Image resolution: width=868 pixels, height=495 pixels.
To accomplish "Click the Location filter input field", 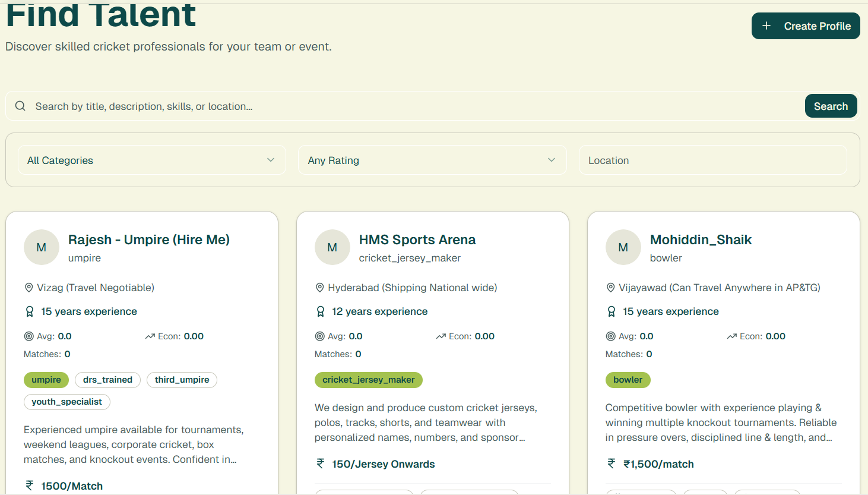I will 712,160.
